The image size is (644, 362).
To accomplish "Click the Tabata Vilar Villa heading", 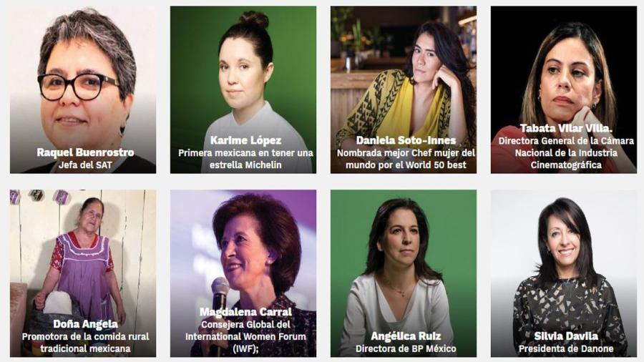I will click(x=566, y=129).
